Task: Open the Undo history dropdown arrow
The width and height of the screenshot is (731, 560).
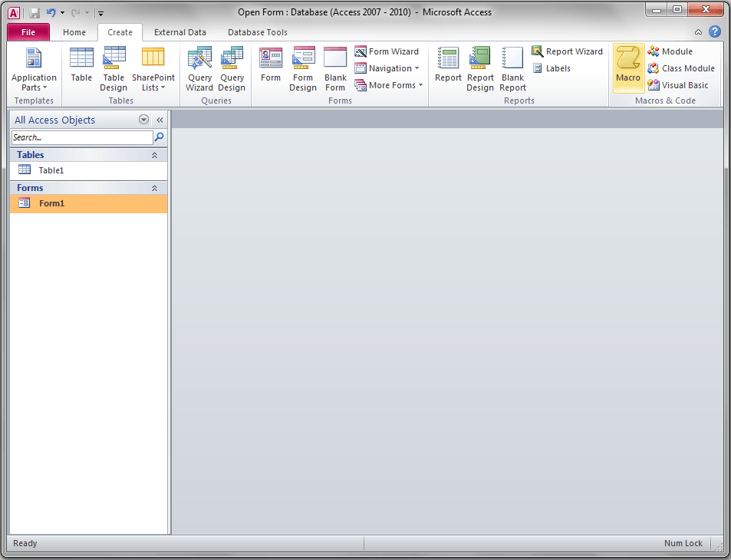Action: coord(62,13)
